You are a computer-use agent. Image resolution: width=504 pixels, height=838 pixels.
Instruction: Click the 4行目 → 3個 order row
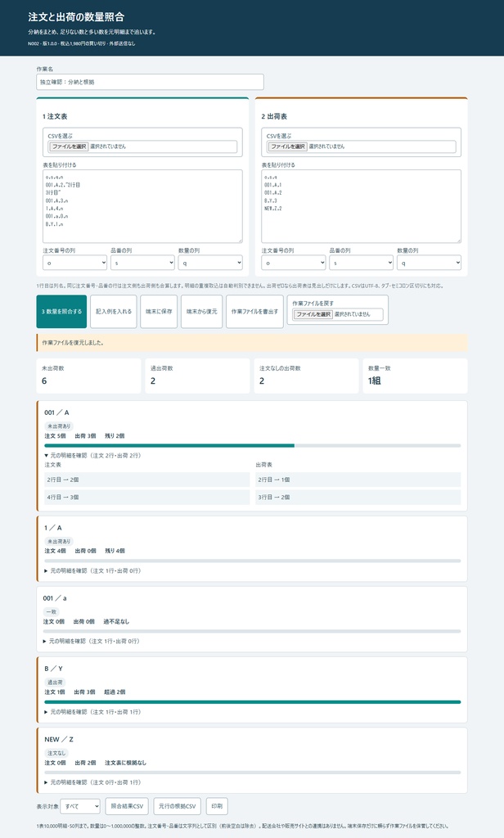point(147,498)
